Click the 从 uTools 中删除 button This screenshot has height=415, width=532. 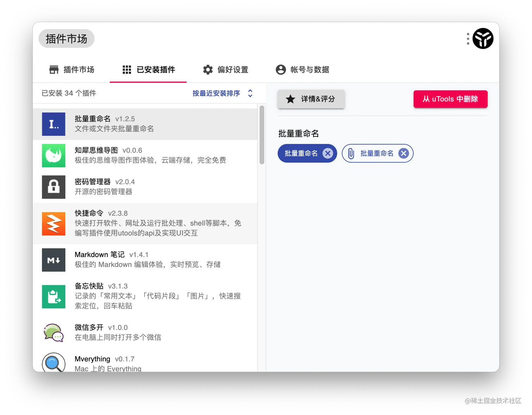[450, 99]
